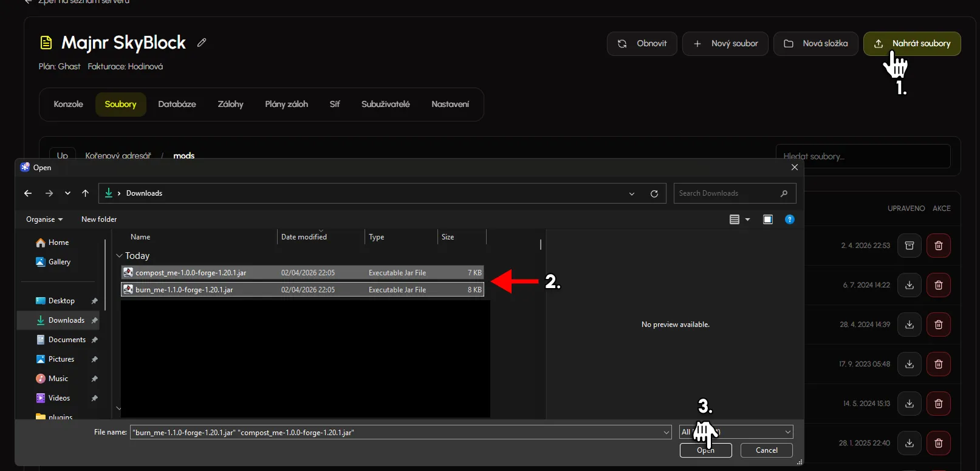980x471 pixels.
Task: Download file dated 28. 4. 2024 14:39
Action: tap(910, 325)
